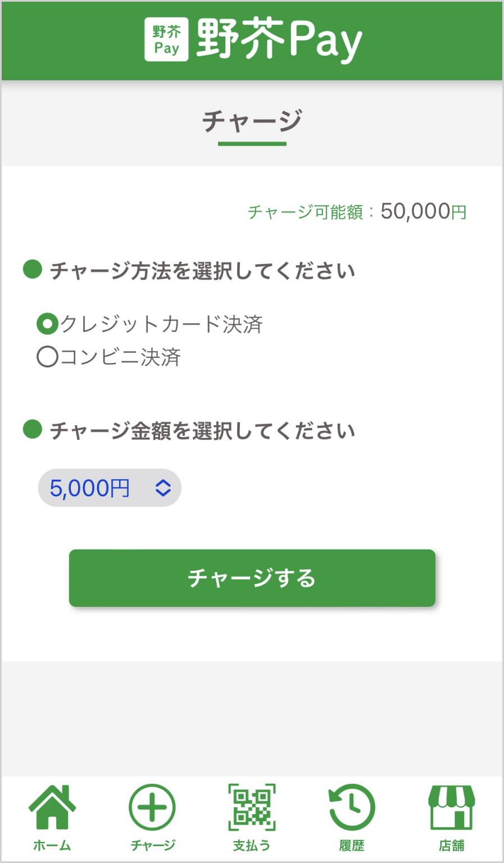Select コンビニ決済 radio button

pos(48,356)
